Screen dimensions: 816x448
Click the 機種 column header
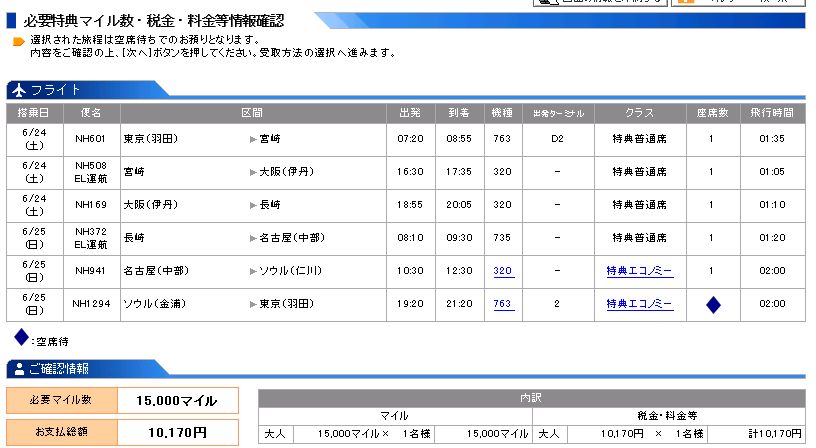pos(502,112)
